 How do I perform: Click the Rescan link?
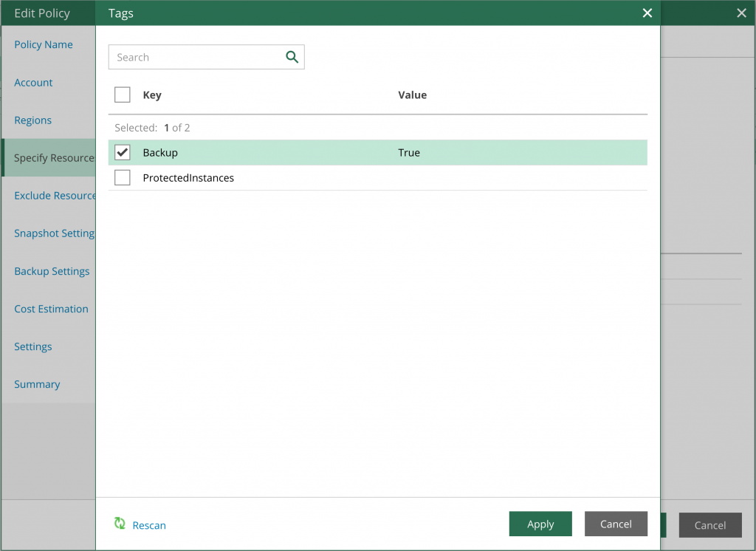(x=149, y=524)
